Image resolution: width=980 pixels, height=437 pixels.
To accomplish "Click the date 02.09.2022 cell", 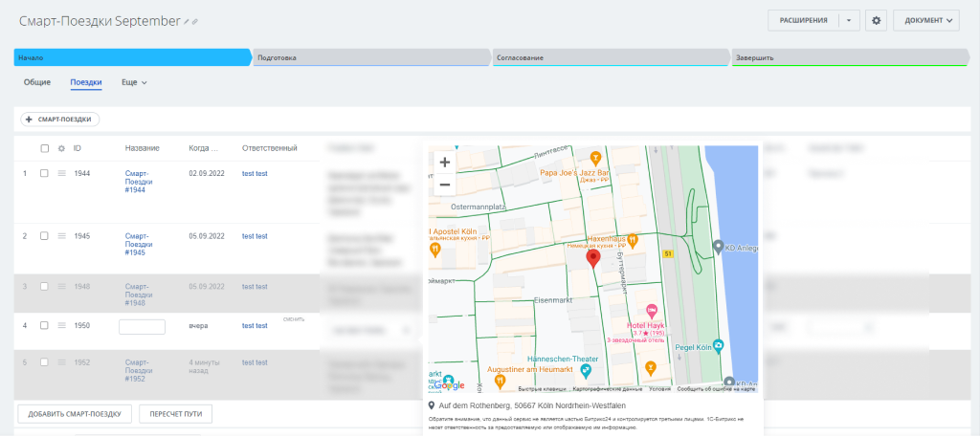I will pyautogui.click(x=207, y=173).
